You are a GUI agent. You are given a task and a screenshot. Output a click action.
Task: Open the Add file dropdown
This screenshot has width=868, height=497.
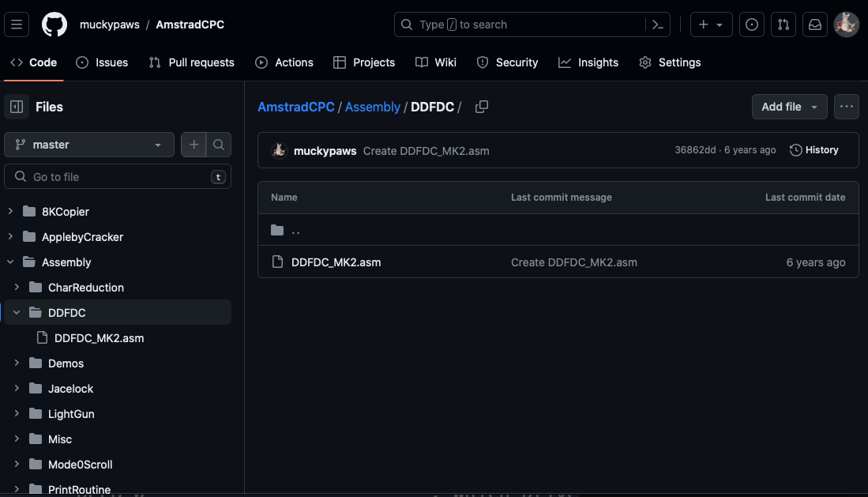(x=789, y=107)
